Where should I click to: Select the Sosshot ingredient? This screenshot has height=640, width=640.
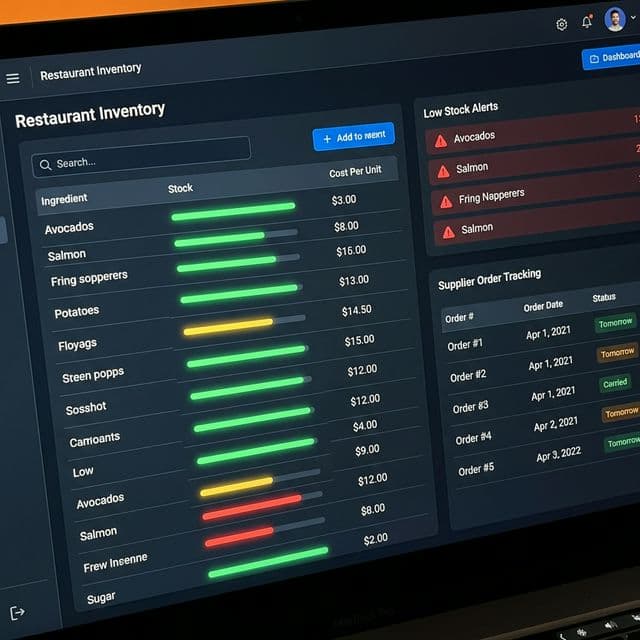click(86, 408)
